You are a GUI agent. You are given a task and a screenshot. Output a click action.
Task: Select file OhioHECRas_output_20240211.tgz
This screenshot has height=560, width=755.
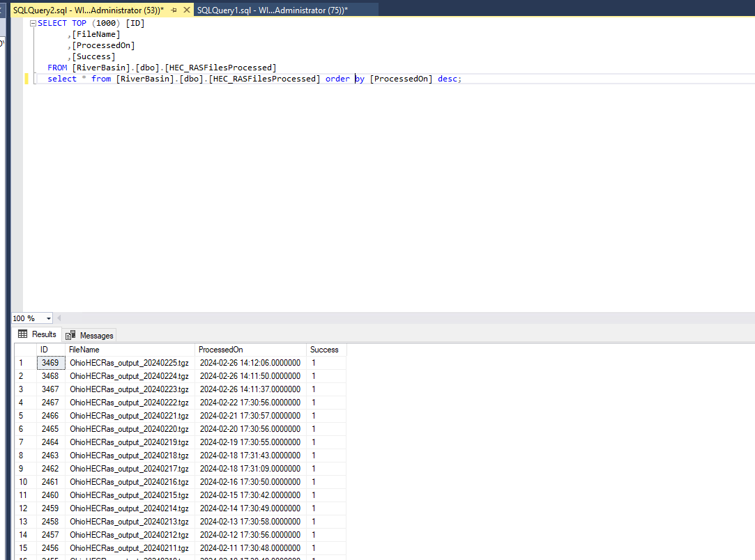click(x=130, y=548)
